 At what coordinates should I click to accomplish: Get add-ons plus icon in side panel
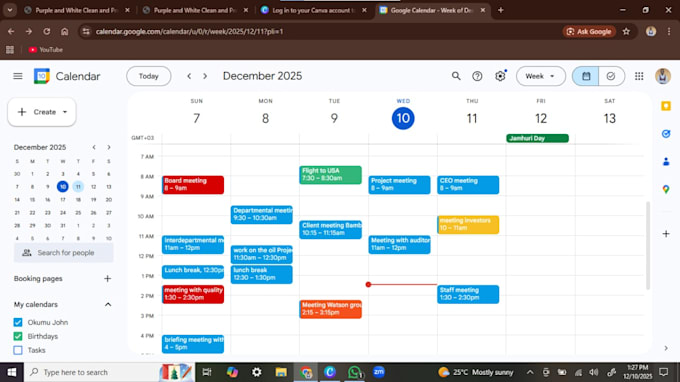tap(666, 234)
